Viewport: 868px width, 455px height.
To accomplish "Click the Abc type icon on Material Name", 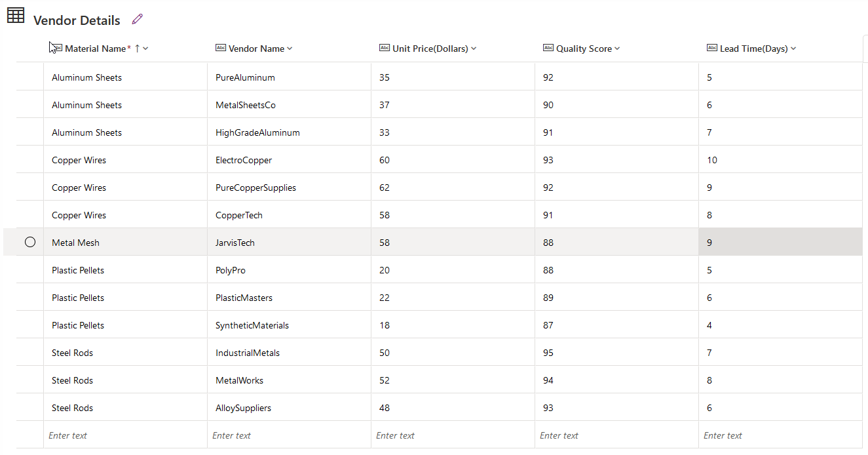I will click(58, 48).
